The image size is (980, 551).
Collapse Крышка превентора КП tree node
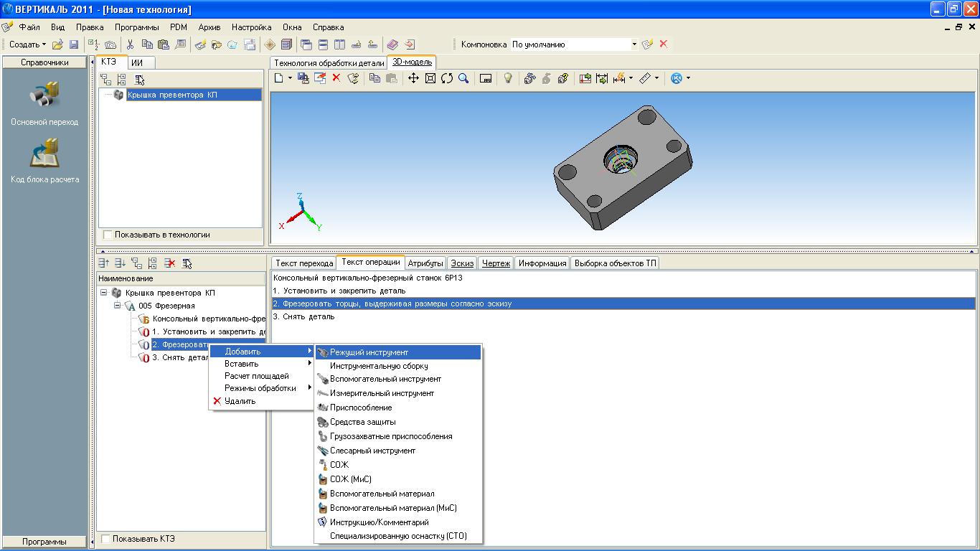pyautogui.click(x=104, y=293)
